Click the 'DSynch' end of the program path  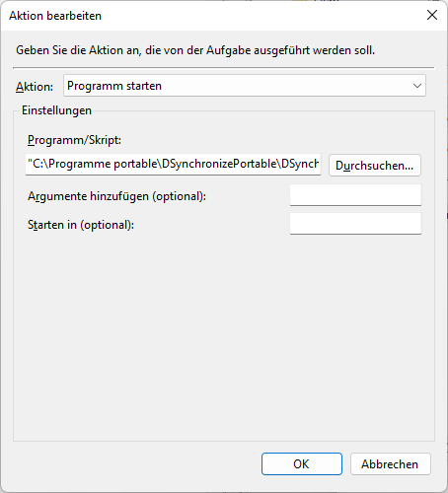[x=300, y=164]
